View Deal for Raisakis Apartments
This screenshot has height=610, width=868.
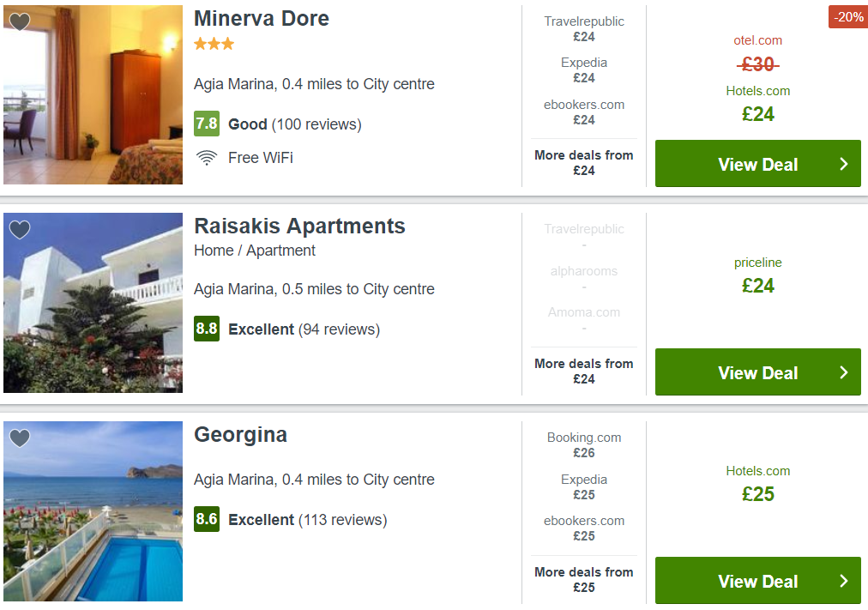tap(758, 372)
